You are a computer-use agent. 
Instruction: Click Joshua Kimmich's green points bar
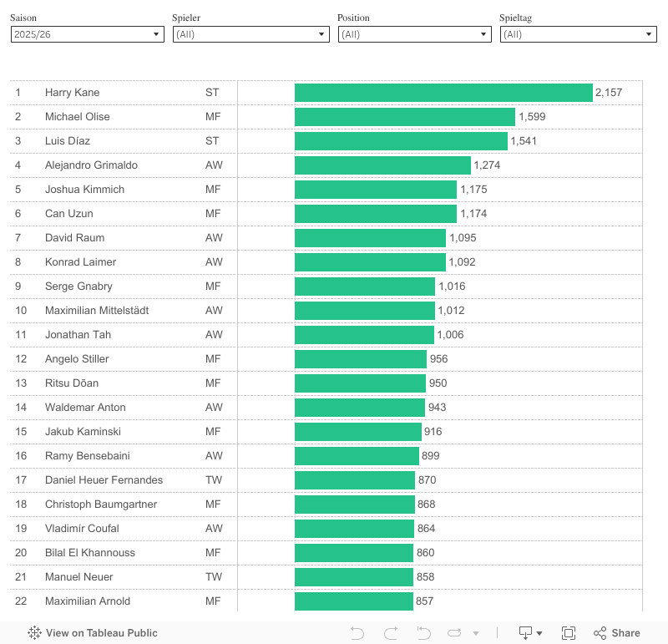pos(375,190)
